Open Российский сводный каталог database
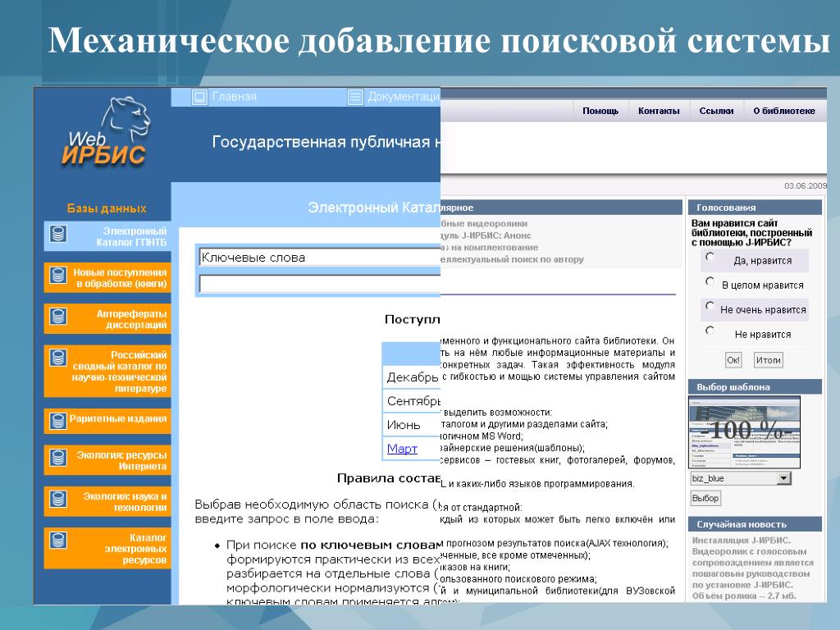This screenshot has width=840, height=630. tap(107, 371)
